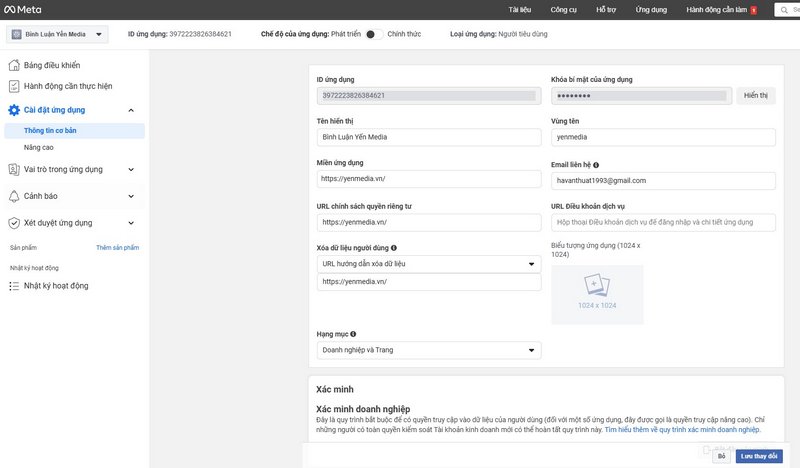Screen dimensions: 800x468
Task: Click info icon beside Xóa dữ liệu người dùng
Action: pos(393,248)
